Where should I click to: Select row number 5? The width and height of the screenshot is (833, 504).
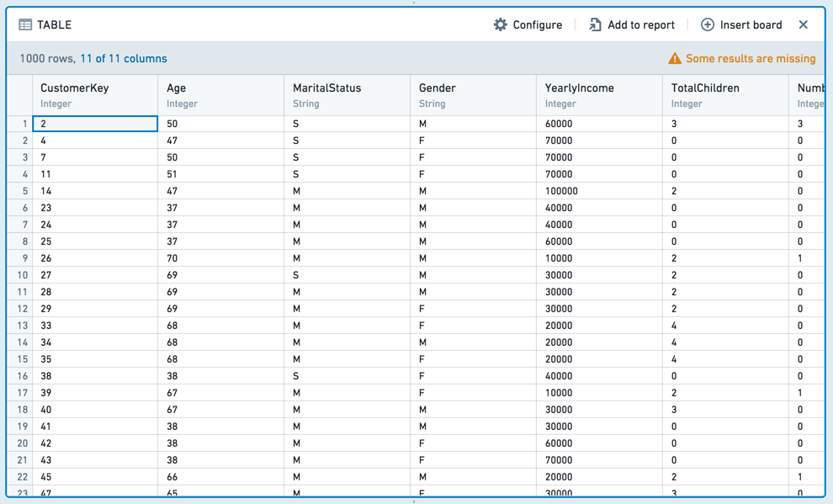click(x=19, y=191)
